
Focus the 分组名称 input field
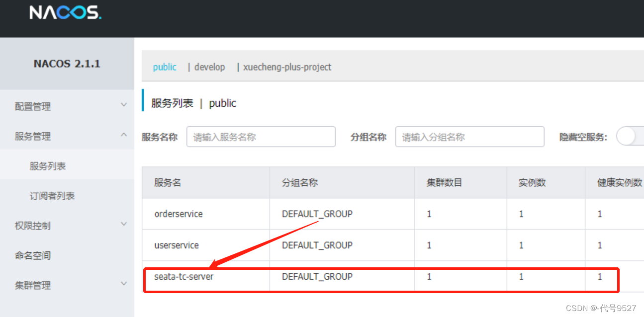pos(470,137)
